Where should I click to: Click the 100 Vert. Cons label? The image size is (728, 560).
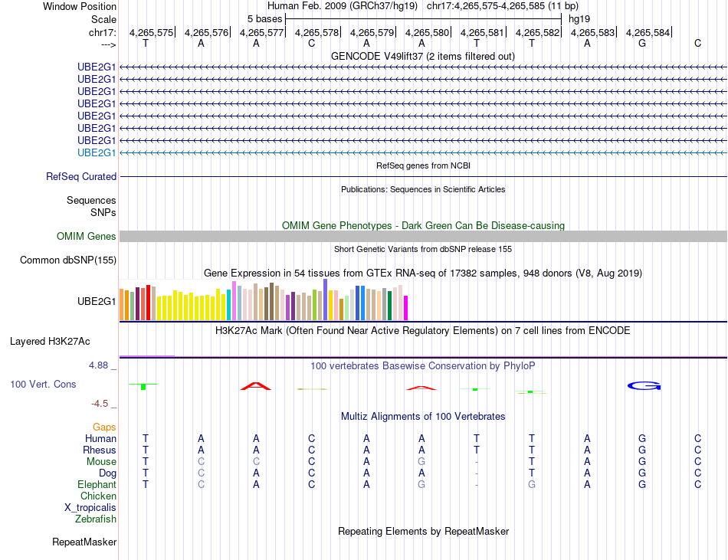point(43,384)
